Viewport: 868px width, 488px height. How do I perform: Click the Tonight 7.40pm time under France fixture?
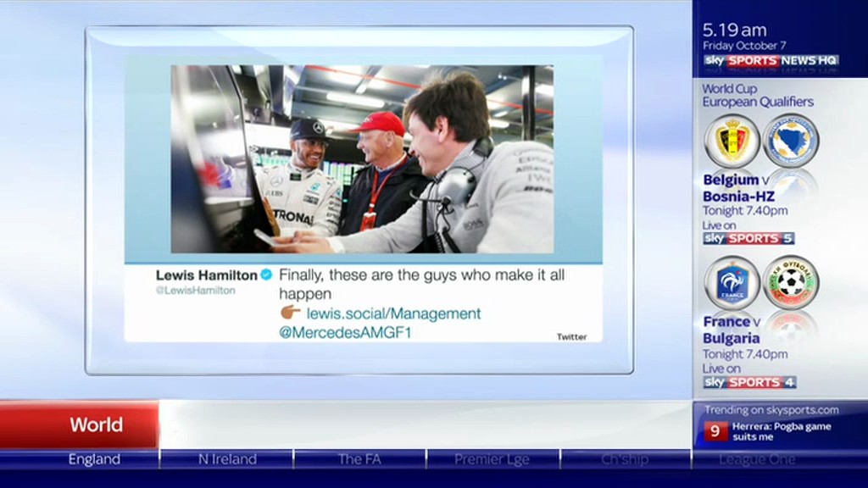tap(745, 354)
